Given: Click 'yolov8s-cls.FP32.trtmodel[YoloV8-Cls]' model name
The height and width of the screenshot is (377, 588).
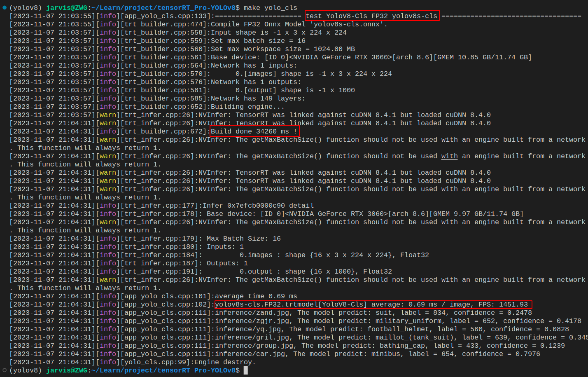Looking at the screenshot, I should (291, 304).
